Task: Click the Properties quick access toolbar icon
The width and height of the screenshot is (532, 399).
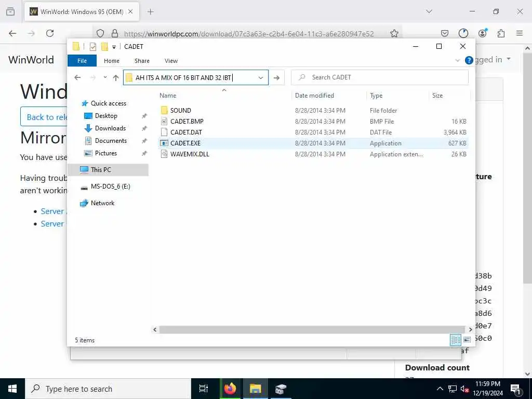Action: pyautogui.click(x=92, y=47)
